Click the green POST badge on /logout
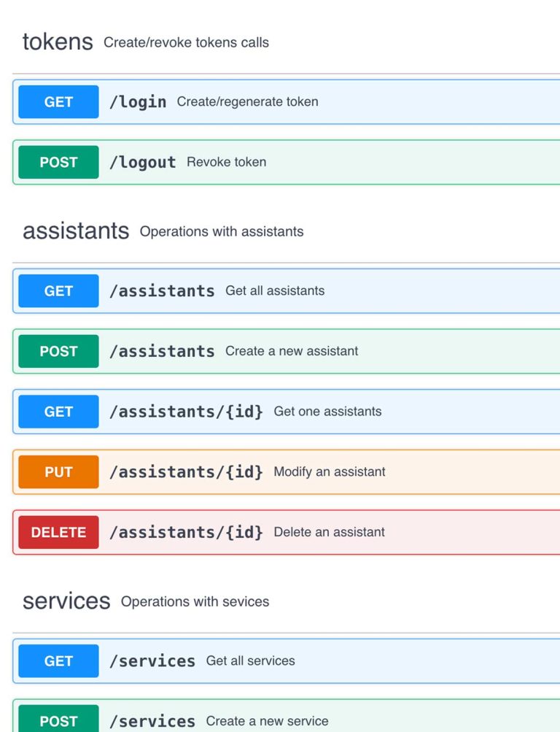Screen dimensions: 560x732 coord(58,162)
